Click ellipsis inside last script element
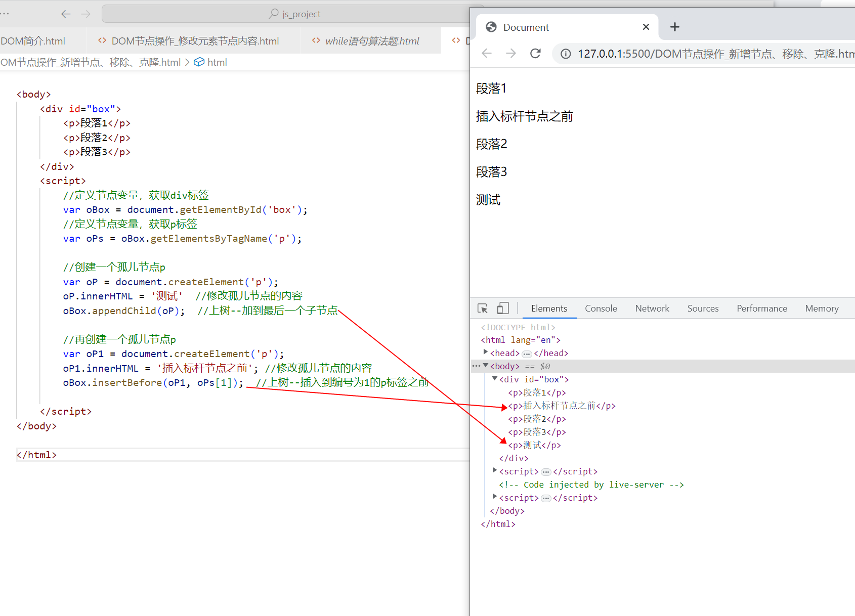855x616 pixels. coord(546,498)
